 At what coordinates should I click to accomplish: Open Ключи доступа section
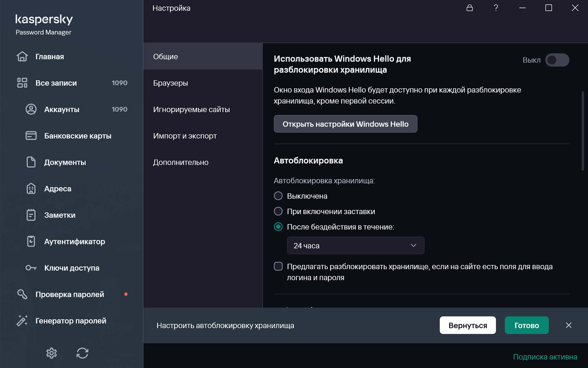pos(72,268)
